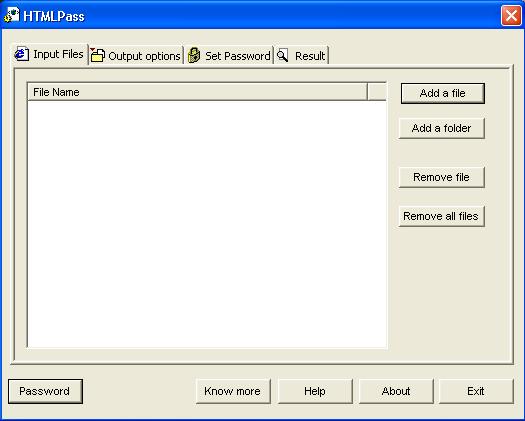Click the Exit button

coord(476,391)
